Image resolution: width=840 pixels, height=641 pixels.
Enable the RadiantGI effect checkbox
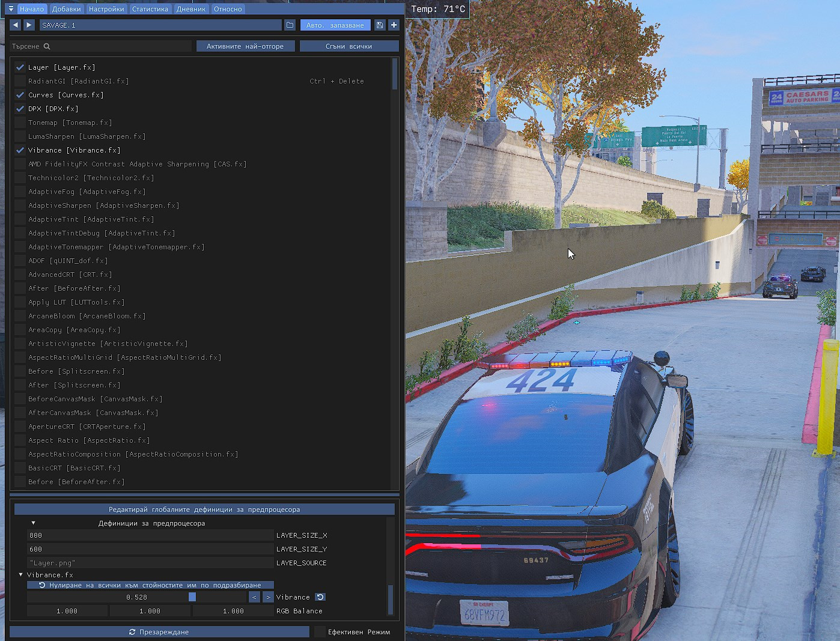pyautogui.click(x=20, y=81)
